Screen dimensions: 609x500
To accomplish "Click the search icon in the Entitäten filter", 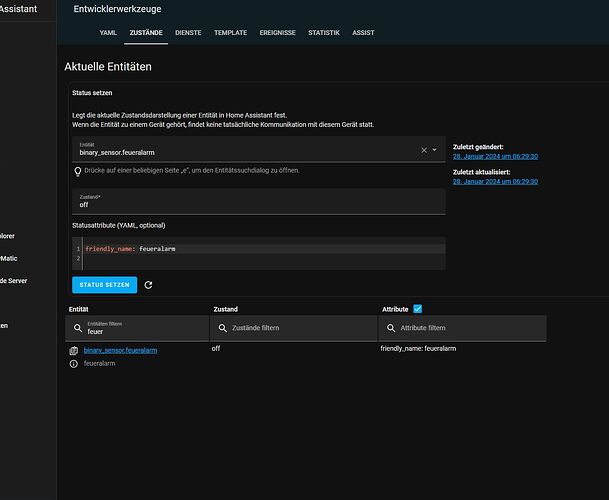I will (x=78, y=328).
